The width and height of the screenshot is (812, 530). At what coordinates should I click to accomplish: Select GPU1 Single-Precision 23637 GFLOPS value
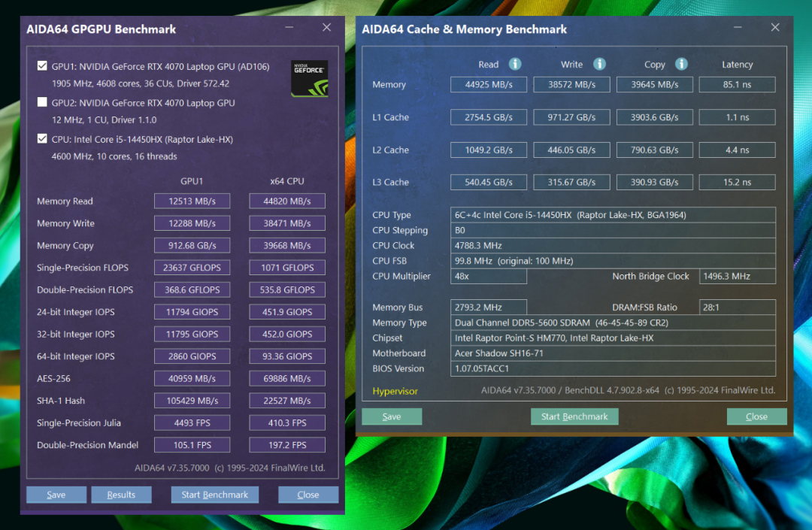(192, 268)
